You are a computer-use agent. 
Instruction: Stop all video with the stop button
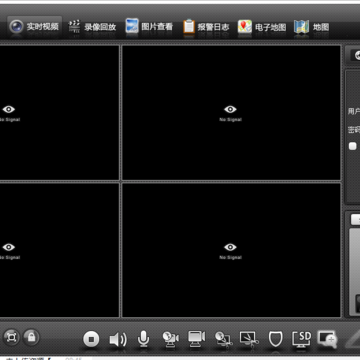[91, 339]
